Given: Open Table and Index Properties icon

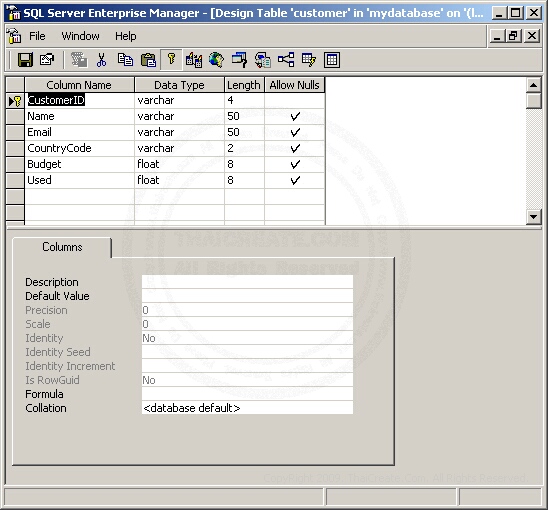Looking at the screenshot, I should (x=47, y=60).
